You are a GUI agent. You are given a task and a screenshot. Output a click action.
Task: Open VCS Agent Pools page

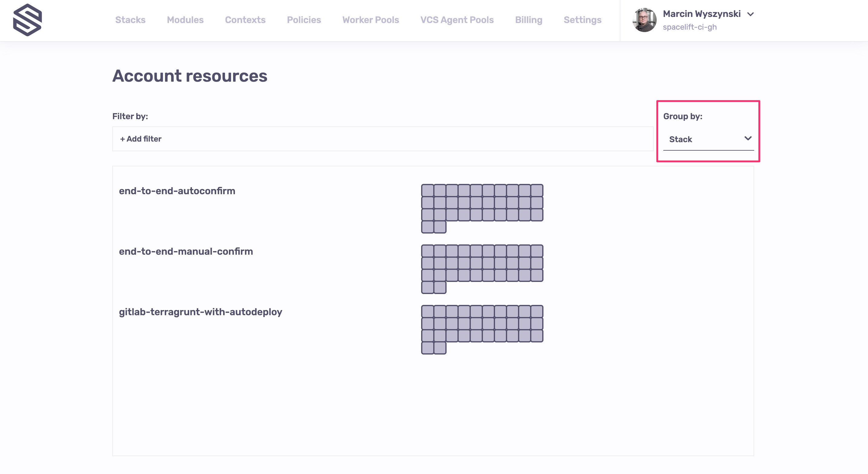click(457, 20)
